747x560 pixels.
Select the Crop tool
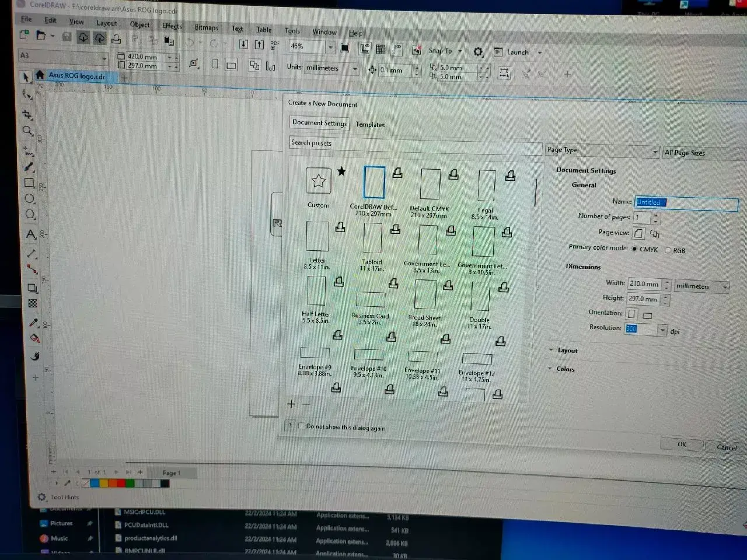click(27, 114)
